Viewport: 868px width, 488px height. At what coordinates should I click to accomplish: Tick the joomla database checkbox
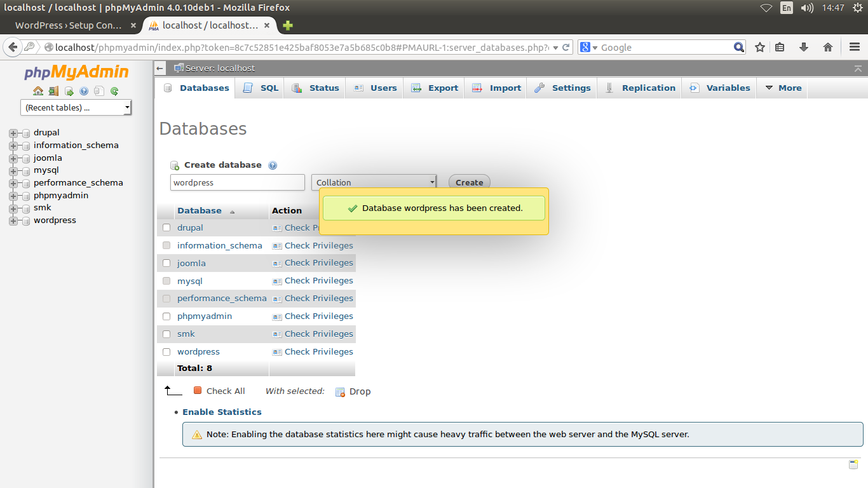[166, 263]
